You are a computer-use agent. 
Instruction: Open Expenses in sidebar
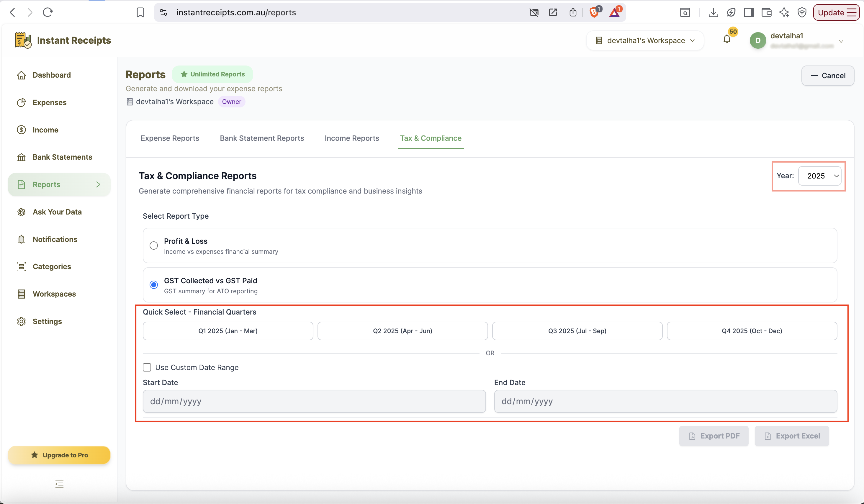pos(59,102)
